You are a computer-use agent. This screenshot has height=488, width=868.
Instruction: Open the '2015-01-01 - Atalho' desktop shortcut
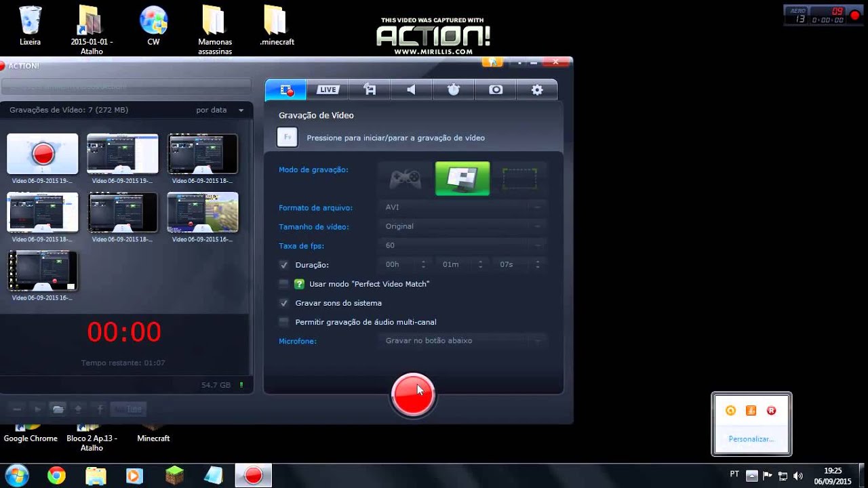click(92, 30)
